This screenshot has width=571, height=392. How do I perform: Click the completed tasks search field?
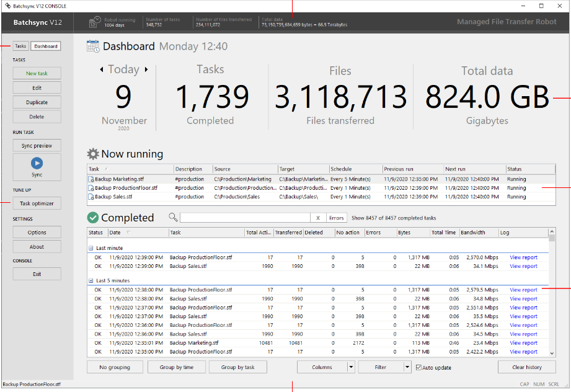click(245, 218)
